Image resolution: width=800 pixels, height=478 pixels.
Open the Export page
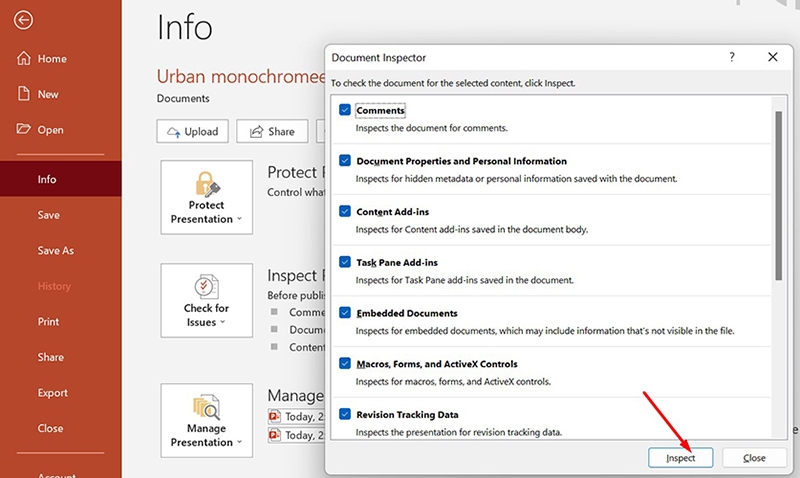(61, 393)
